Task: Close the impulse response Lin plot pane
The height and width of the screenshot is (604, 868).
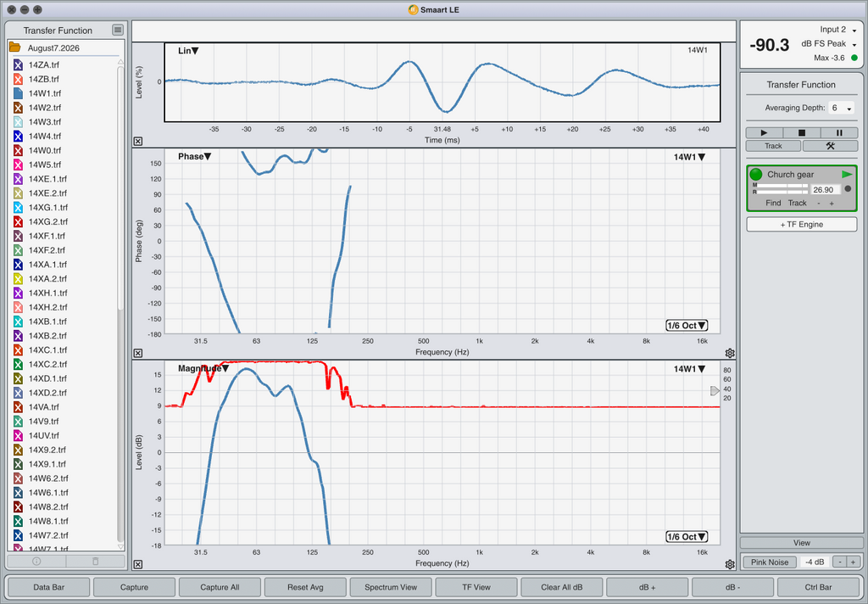Action: point(138,142)
